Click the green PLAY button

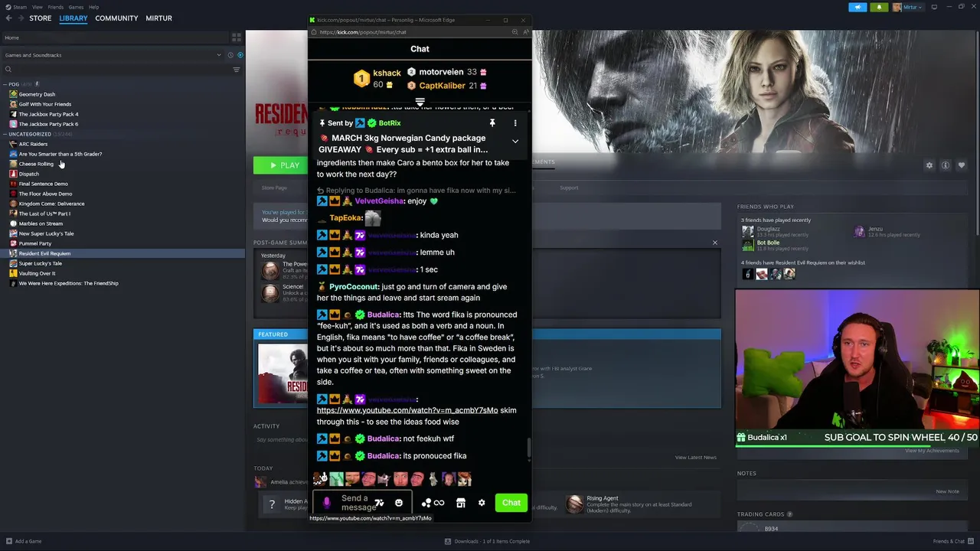[x=280, y=165]
